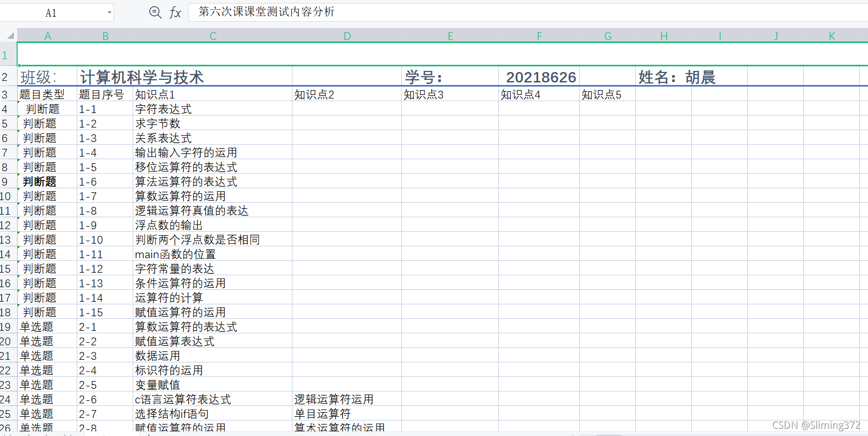Click the cell '20218626'
The height and width of the screenshot is (436, 868).
click(539, 77)
